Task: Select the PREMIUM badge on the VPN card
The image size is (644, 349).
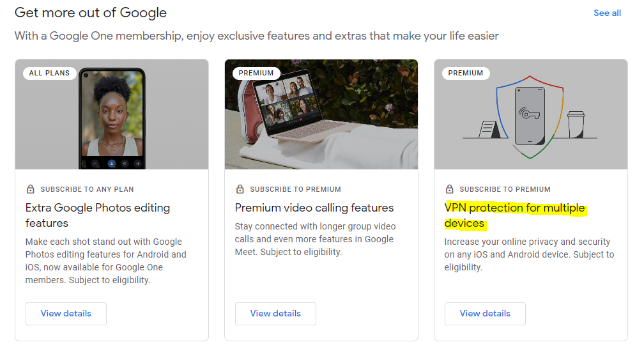Action: coord(466,73)
